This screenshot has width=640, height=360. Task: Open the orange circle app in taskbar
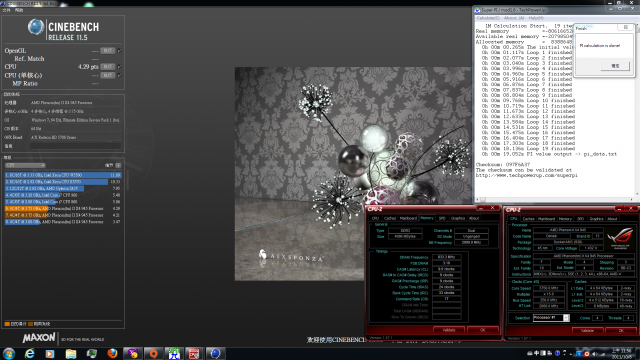(x=153, y=353)
